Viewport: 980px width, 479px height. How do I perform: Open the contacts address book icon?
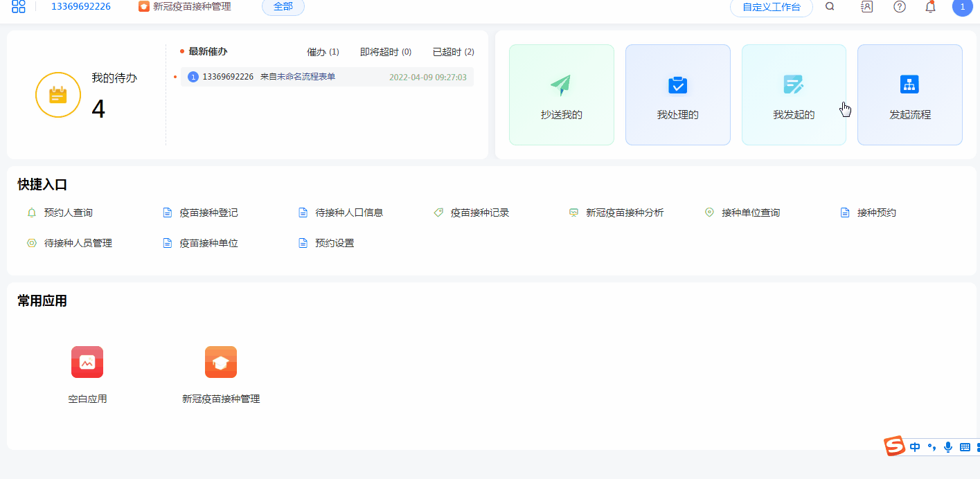[x=866, y=7]
